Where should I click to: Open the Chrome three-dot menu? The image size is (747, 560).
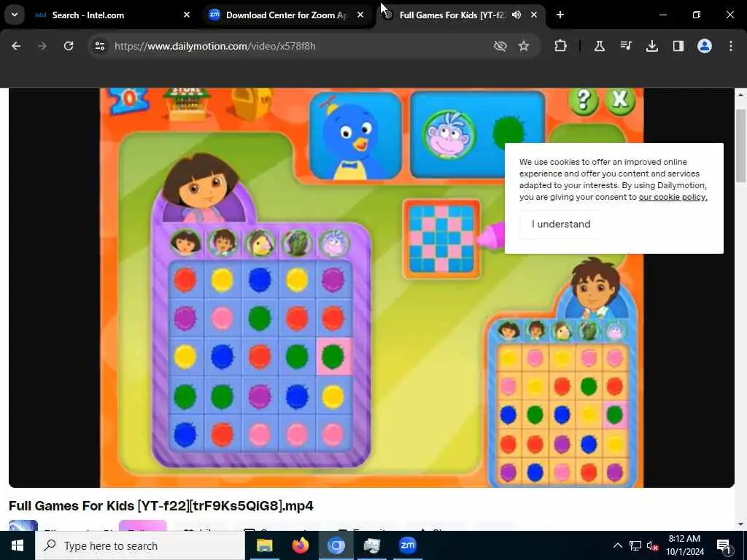click(x=731, y=46)
